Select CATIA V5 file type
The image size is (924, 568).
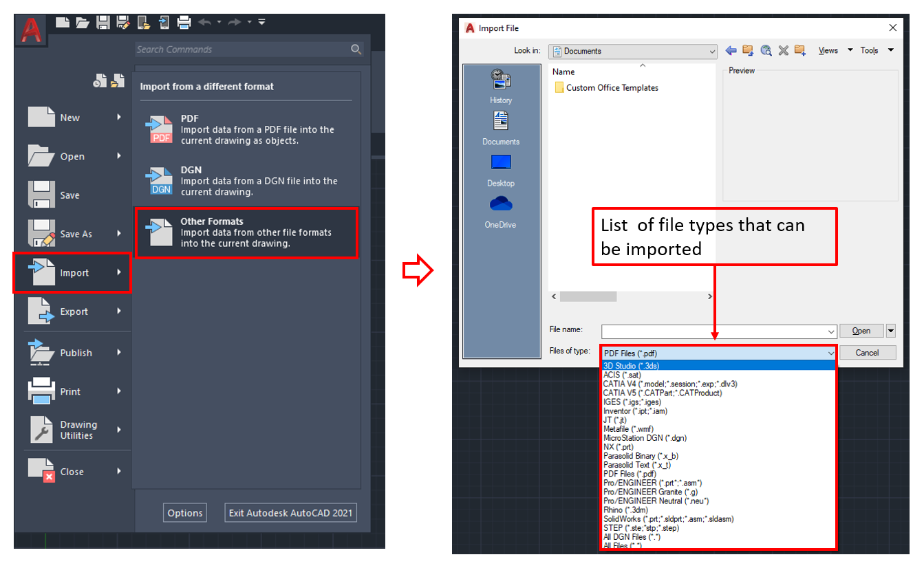(718, 393)
